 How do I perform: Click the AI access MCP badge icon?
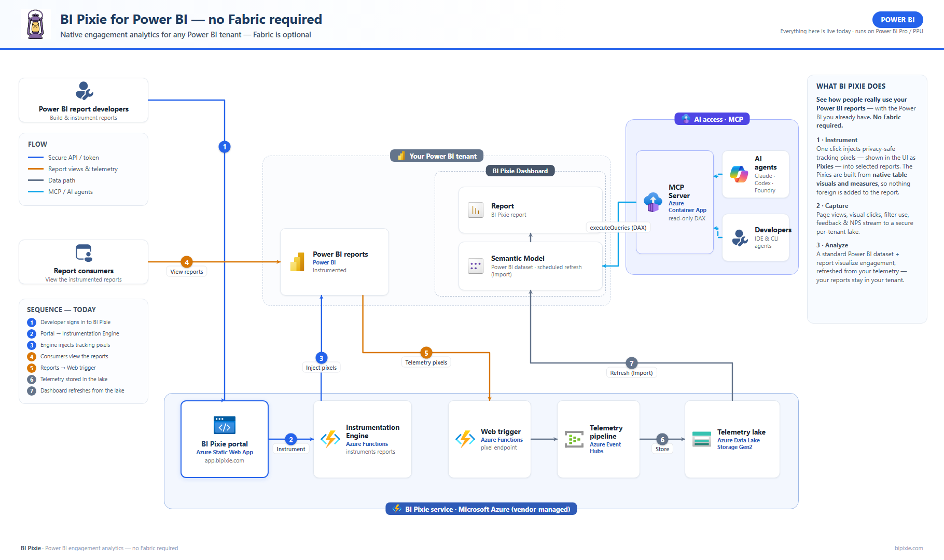click(686, 119)
